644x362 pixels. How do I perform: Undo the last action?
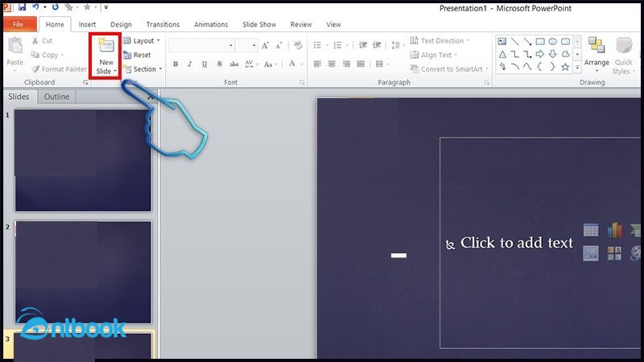[35, 7]
